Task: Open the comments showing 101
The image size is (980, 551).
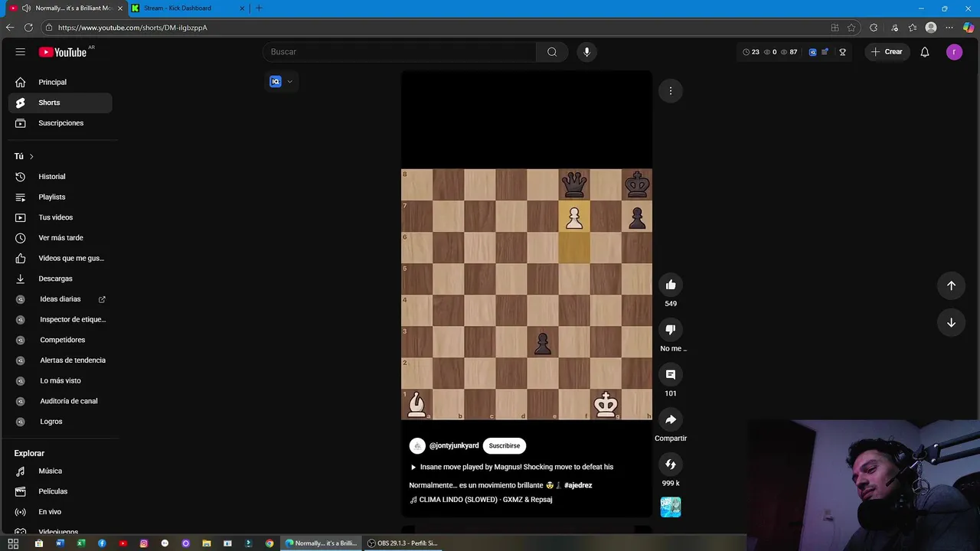Action: 671,374
